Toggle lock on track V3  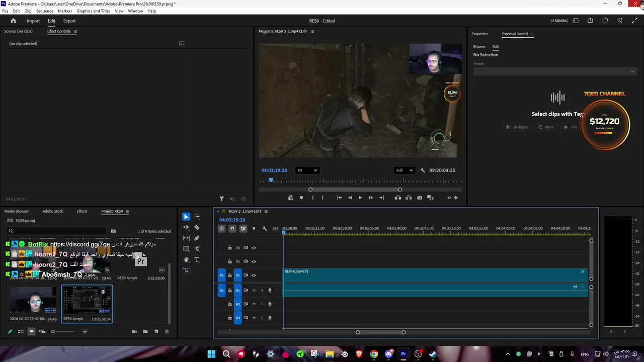[230, 248]
